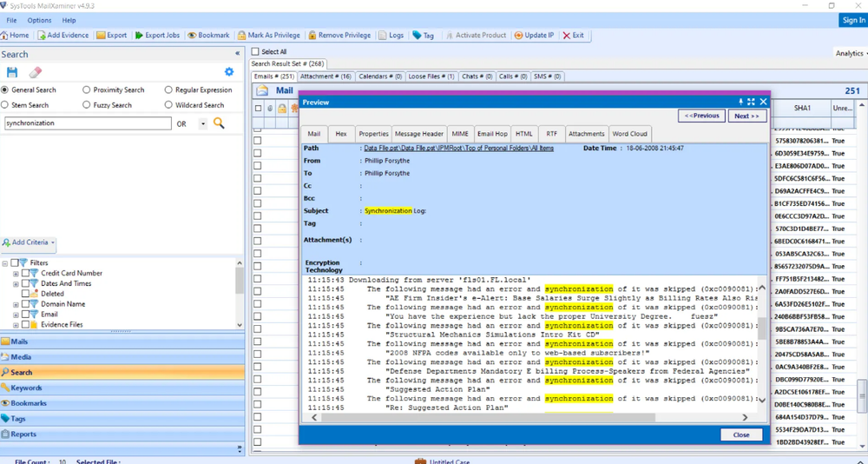Select General Search radio button
This screenshot has width=868, height=464.
(5, 89)
